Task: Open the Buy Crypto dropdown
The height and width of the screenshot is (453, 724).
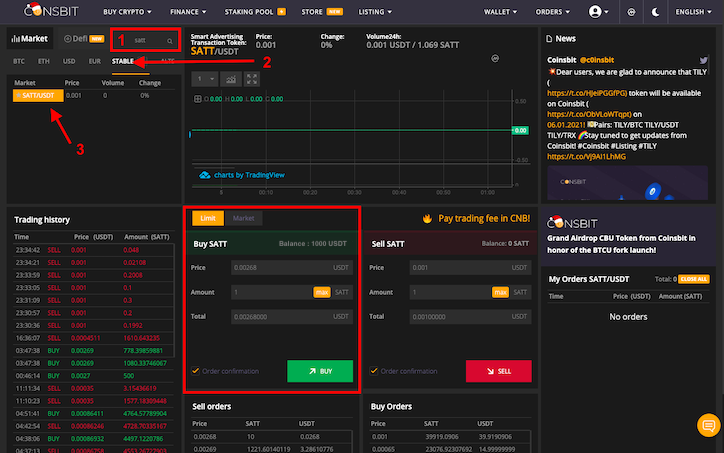Action: pyautogui.click(x=127, y=12)
